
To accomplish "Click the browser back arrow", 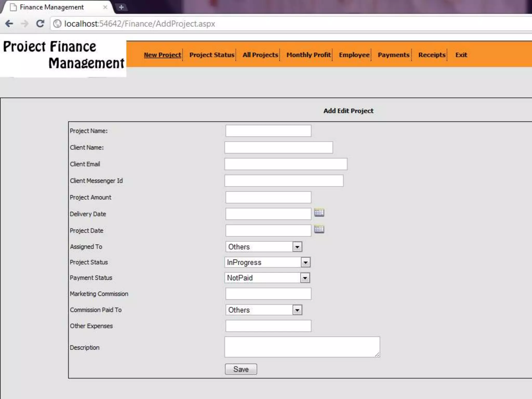I will point(9,24).
